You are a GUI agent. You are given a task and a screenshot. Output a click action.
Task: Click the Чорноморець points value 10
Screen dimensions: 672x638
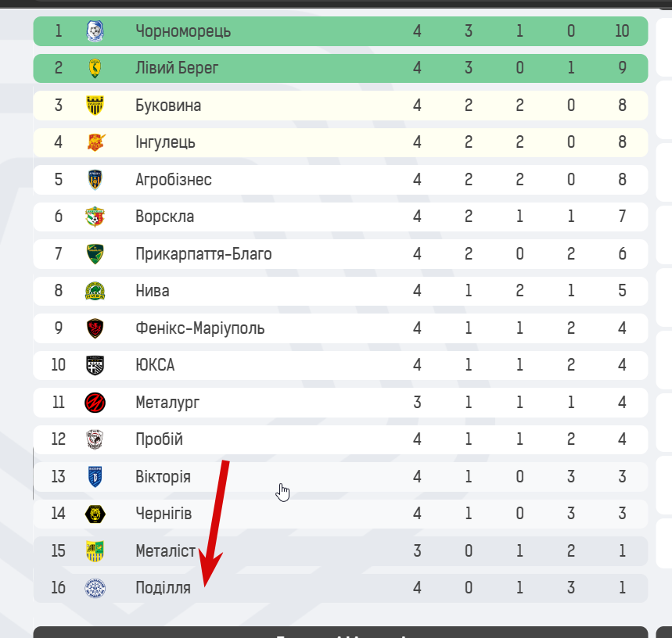(x=622, y=31)
